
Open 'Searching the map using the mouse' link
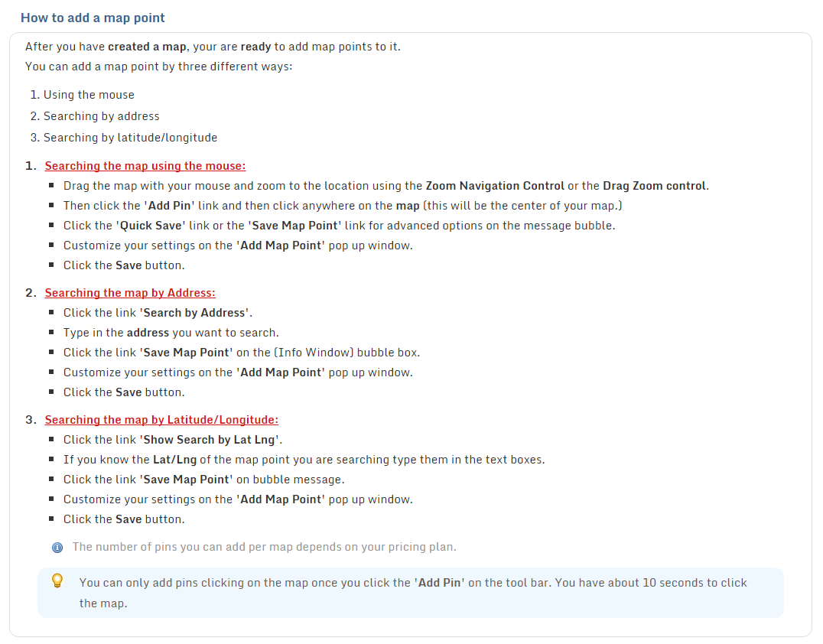(x=145, y=166)
